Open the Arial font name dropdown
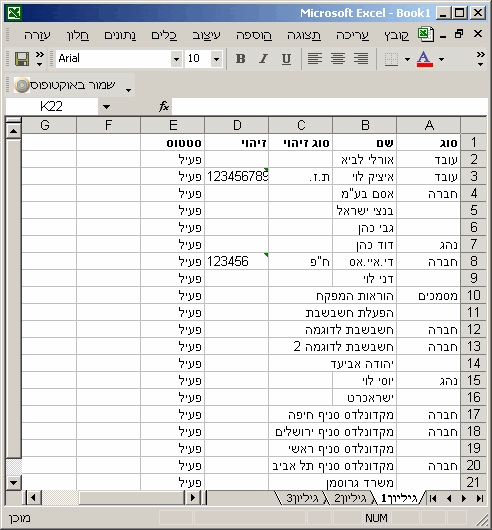 pos(176,59)
